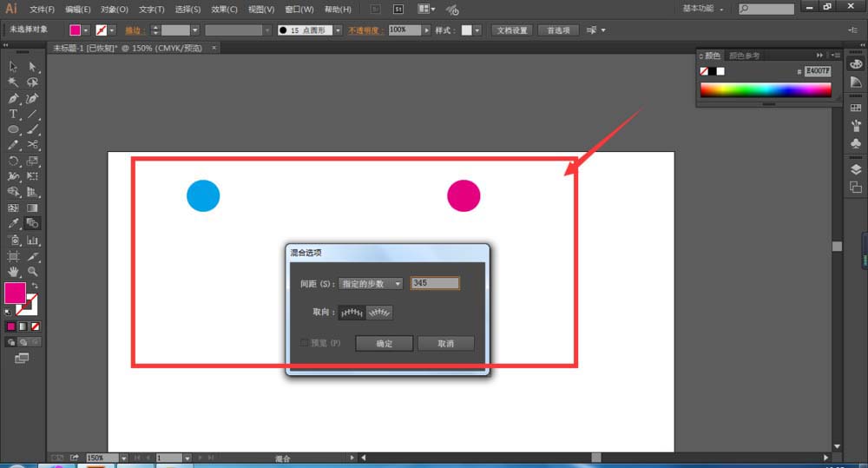Viewport: 868px width, 468px height.
Task: Choose the align-to-page orientation option
Action: [x=351, y=312]
